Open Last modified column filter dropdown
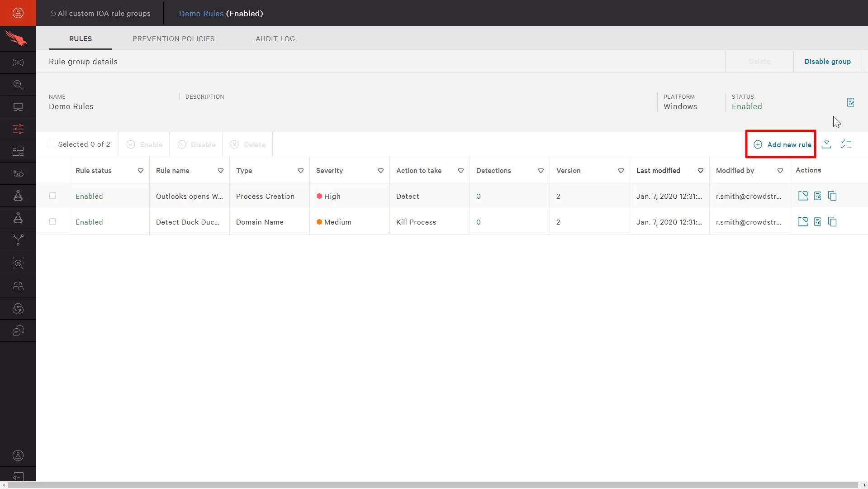 (x=701, y=171)
